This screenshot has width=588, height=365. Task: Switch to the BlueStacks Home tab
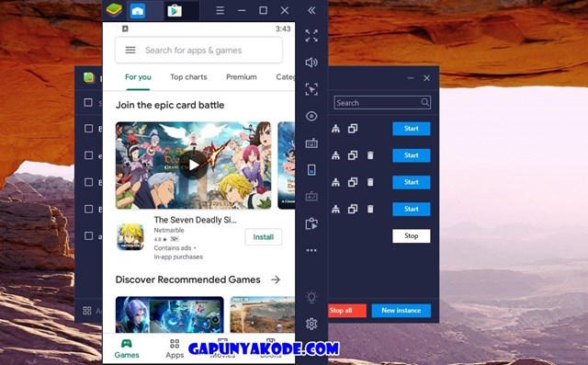point(138,10)
